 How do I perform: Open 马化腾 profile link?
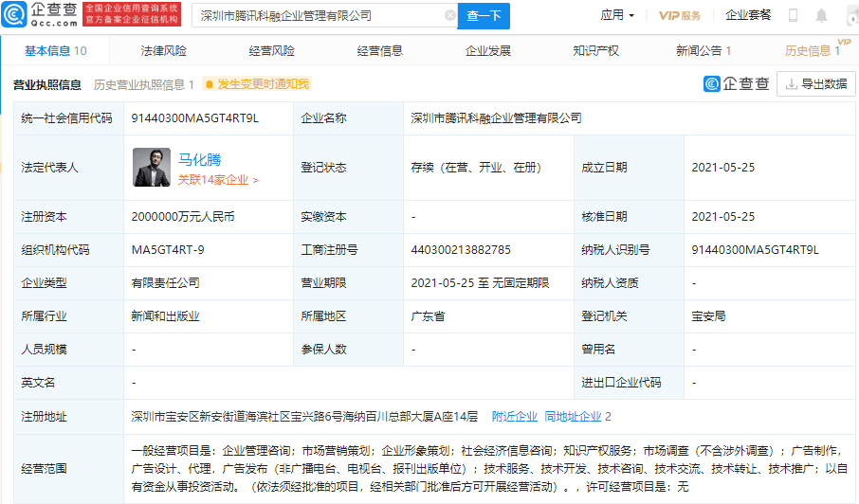coord(199,159)
